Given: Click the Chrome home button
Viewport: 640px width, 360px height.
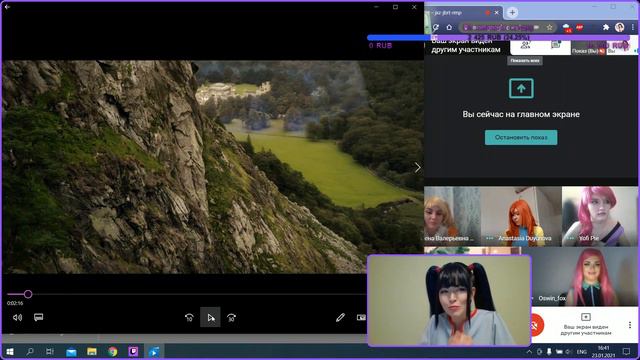Looking at the screenshot, I should (449, 27).
